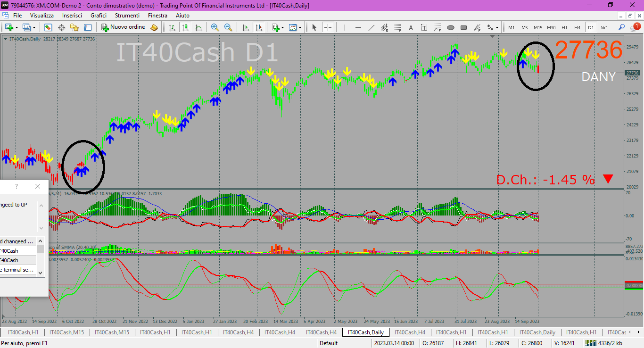Switch to W1 timeframe
The width and height of the screenshot is (644, 348).
(x=604, y=27)
